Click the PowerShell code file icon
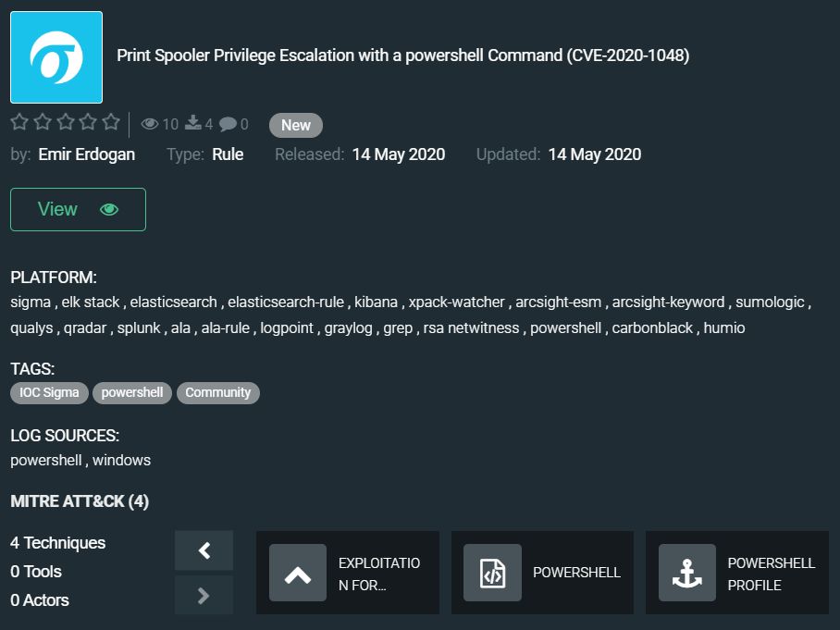 [492, 574]
